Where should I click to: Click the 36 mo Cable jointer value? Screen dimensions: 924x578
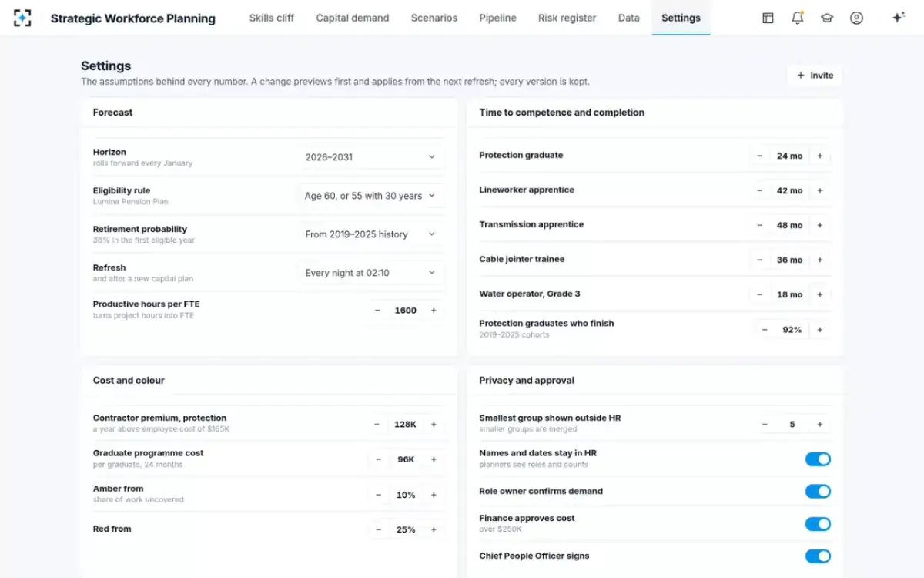790,260
